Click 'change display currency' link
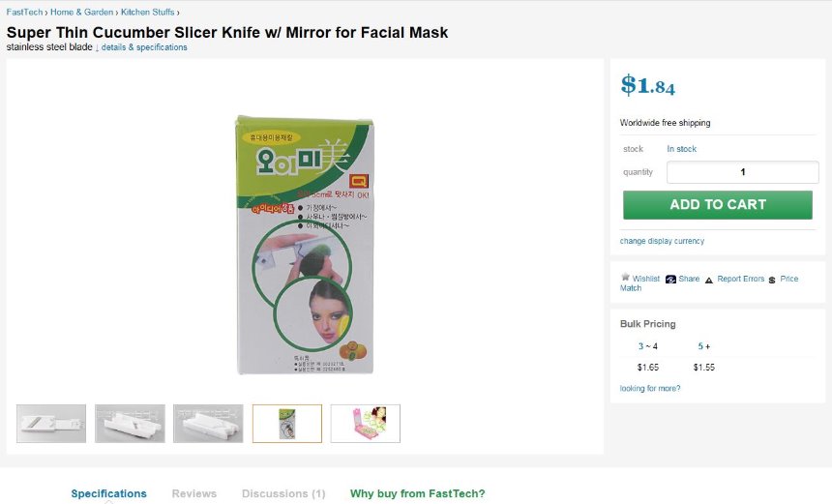The width and height of the screenshot is (832, 504). (x=662, y=241)
